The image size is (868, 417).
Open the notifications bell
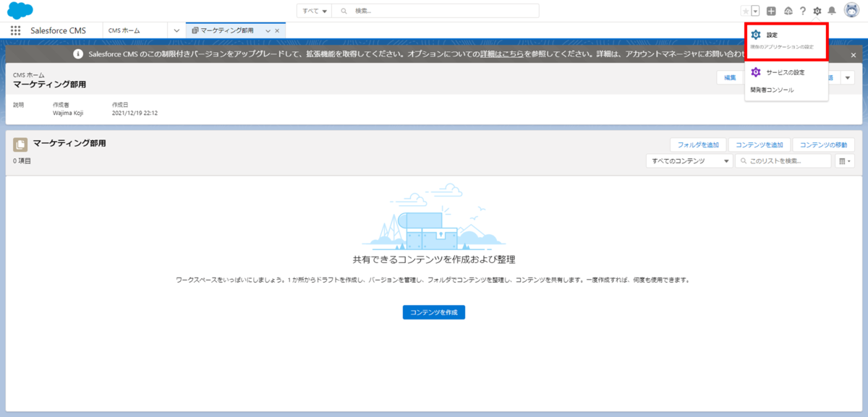point(832,11)
